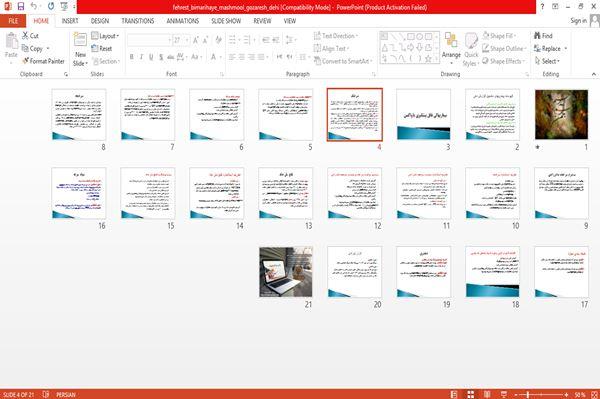This screenshot has width=600, height=399.
Task: Click the Format Painter brush icon
Action: point(26,61)
